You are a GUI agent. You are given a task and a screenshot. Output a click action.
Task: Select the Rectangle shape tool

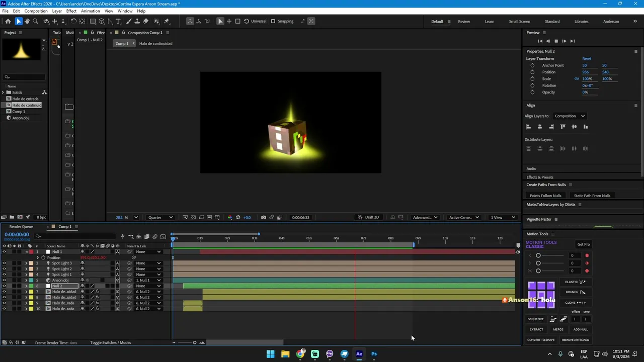pyautogui.click(x=93, y=21)
